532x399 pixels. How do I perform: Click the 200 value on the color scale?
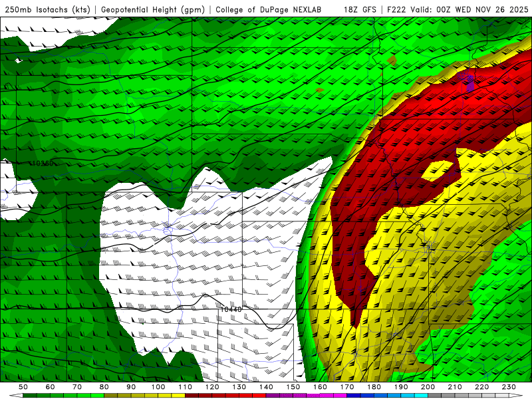click(x=428, y=387)
